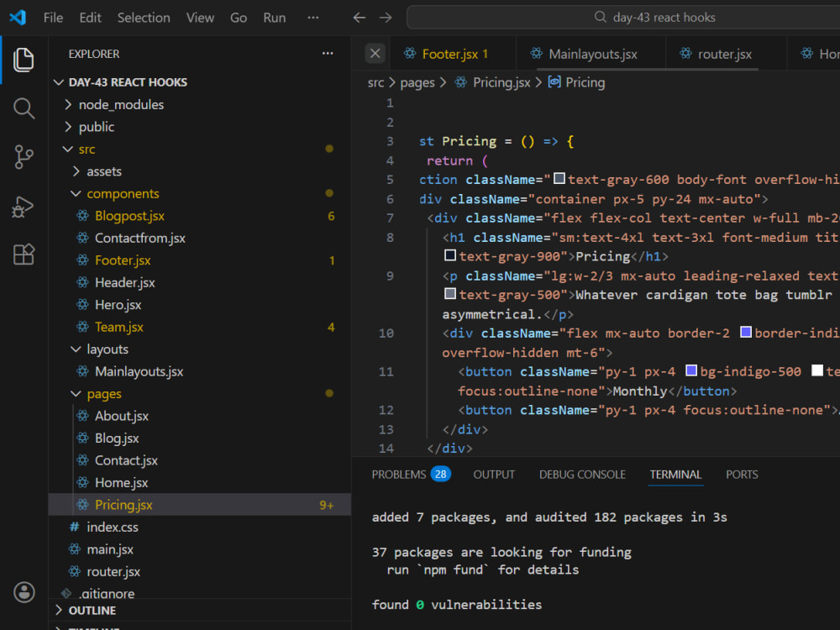Show more menu items via title bar ellipsis

pos(312,18)
